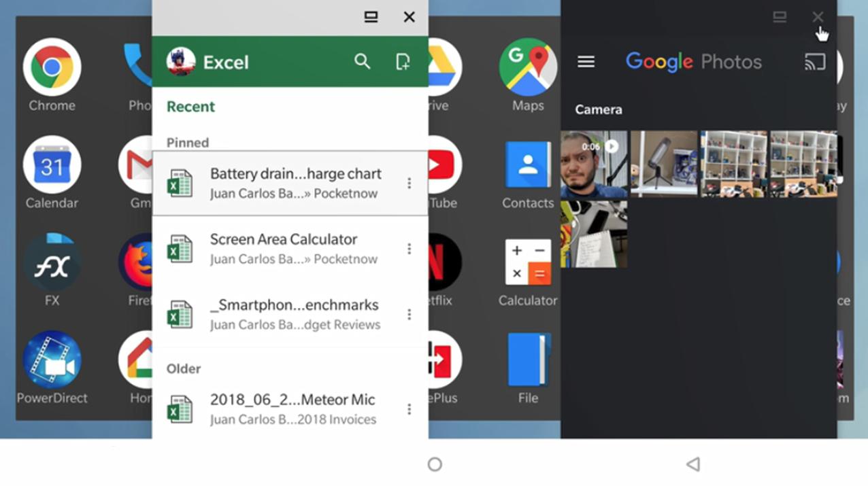Open options for Screen Area Calculator file

pyautogui.click(x=409, y=249)
